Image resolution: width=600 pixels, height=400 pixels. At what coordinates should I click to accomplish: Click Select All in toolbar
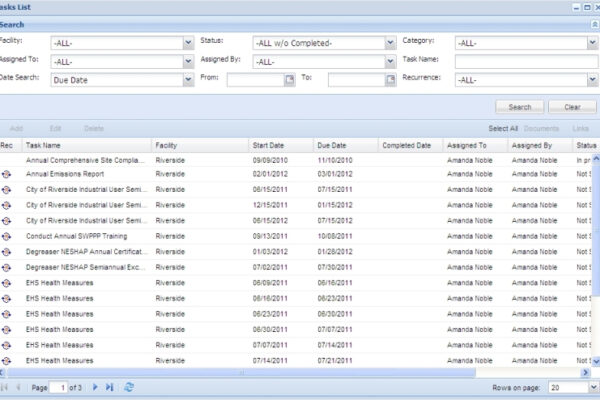click(x=503, y=129)
